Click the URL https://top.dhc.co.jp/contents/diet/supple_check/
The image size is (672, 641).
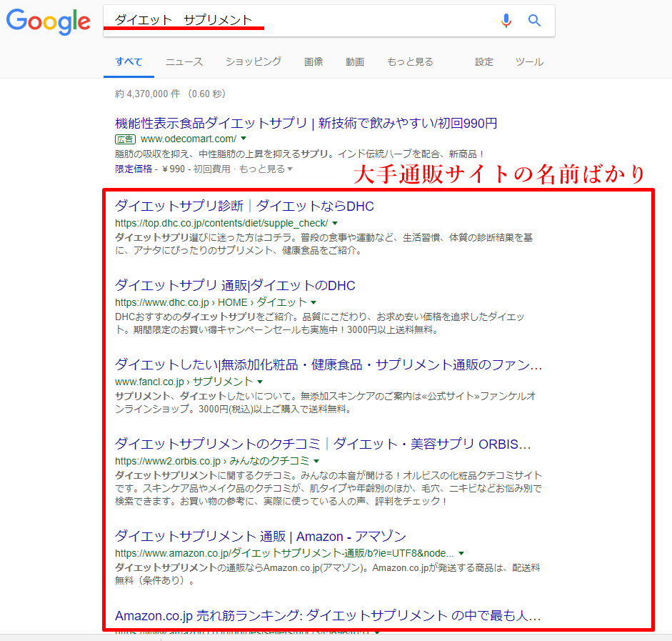coord(221,223)
